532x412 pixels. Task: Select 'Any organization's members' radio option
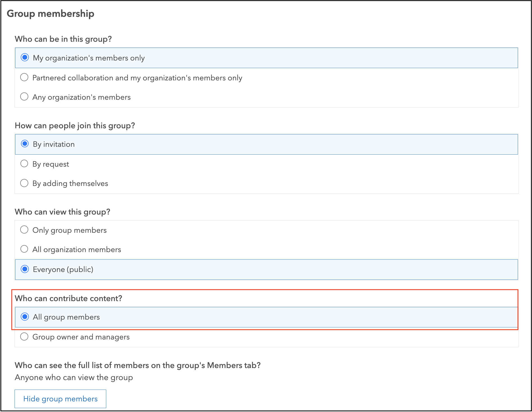(x=24, y=97)
